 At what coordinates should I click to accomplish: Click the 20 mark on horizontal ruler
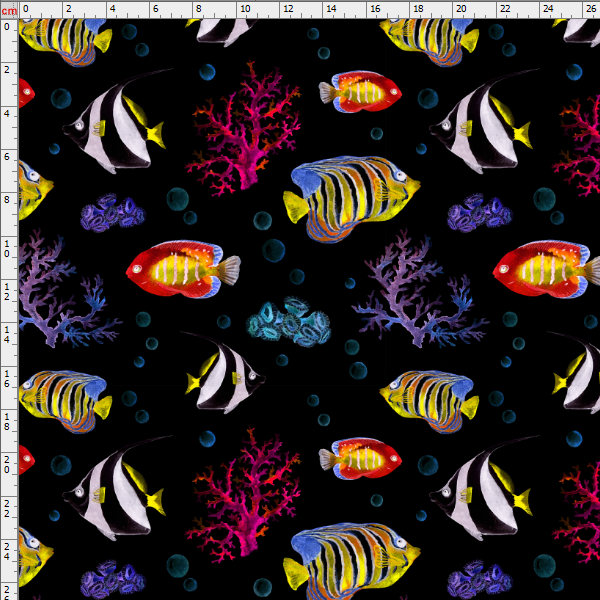click(461, 9)
